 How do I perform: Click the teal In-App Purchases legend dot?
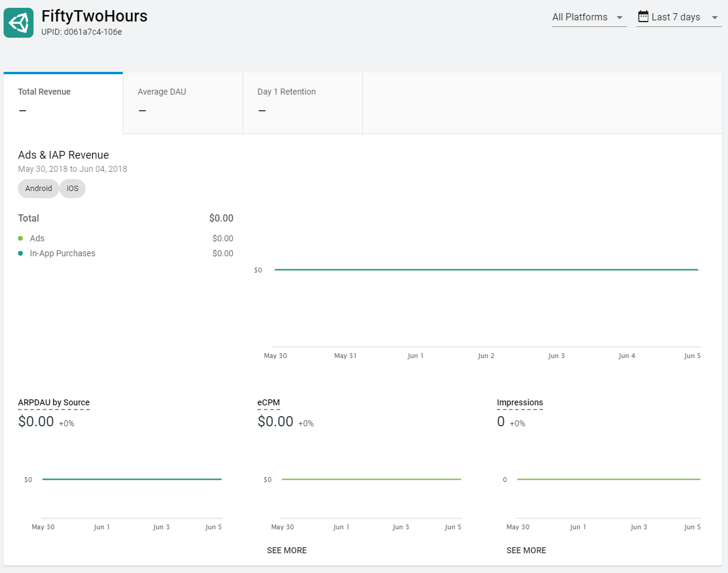20,253
